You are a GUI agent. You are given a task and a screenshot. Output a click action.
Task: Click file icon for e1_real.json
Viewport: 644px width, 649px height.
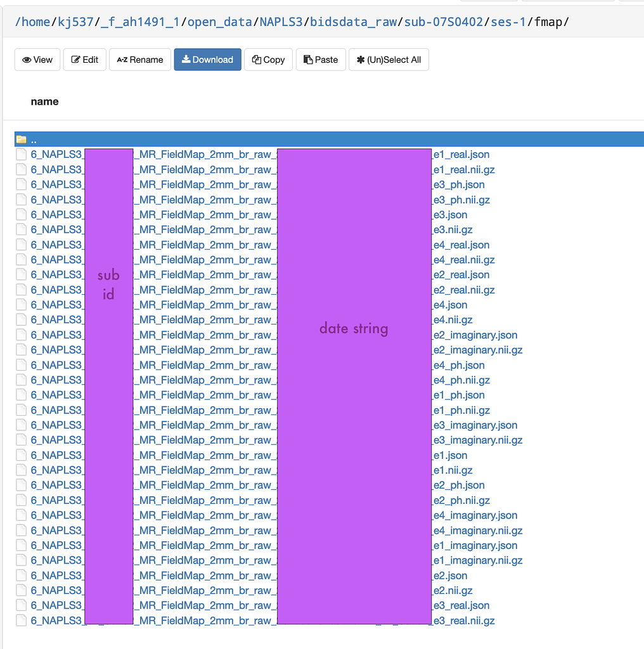[x=22, y=155]
